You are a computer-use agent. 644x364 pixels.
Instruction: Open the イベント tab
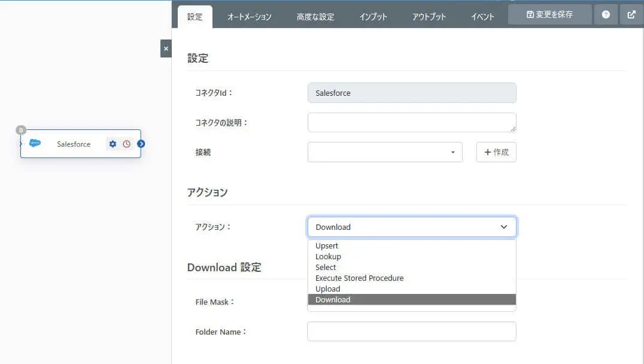point(482,17)
